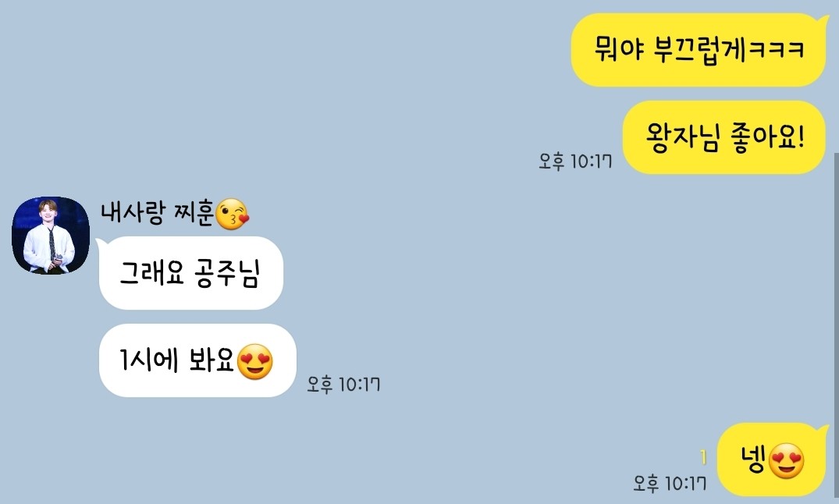Select the 왕자님 좋아요! message bubble
The width and height of the screenshot is (839, 504).
[x=724, y=137]
